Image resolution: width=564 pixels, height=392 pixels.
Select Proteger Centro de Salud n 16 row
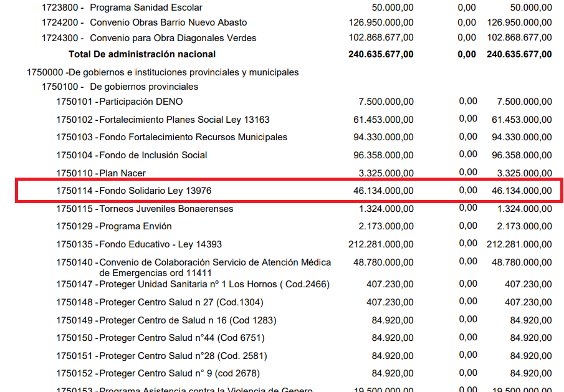188,320
